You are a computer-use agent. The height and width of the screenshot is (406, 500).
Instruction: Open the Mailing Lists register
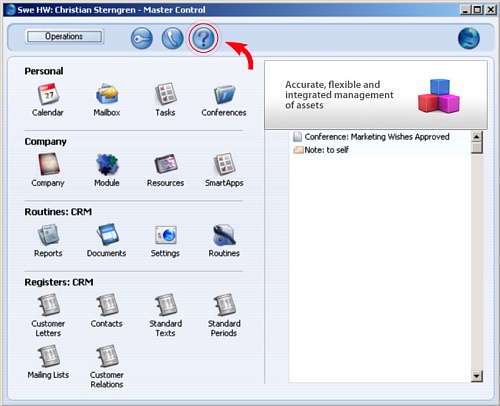coord(48,356)
